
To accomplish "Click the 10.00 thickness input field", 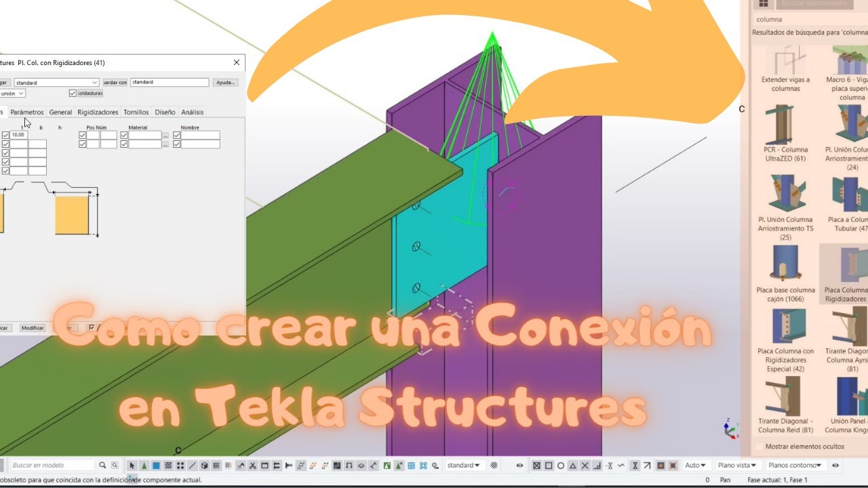I will 18,136.
